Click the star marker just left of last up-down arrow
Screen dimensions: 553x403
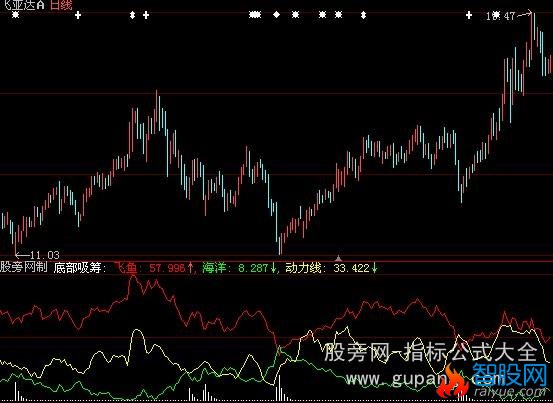click(x=338, y=15)
